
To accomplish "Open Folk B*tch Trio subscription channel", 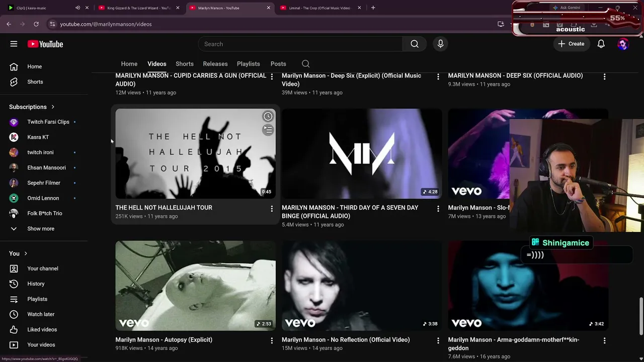I will (44, 213).
